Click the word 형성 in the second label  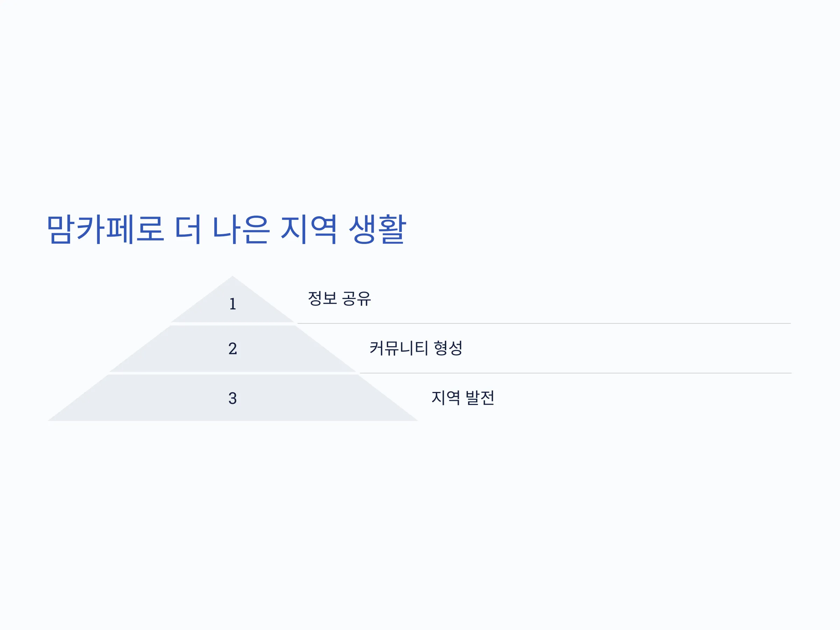(448, 348)
